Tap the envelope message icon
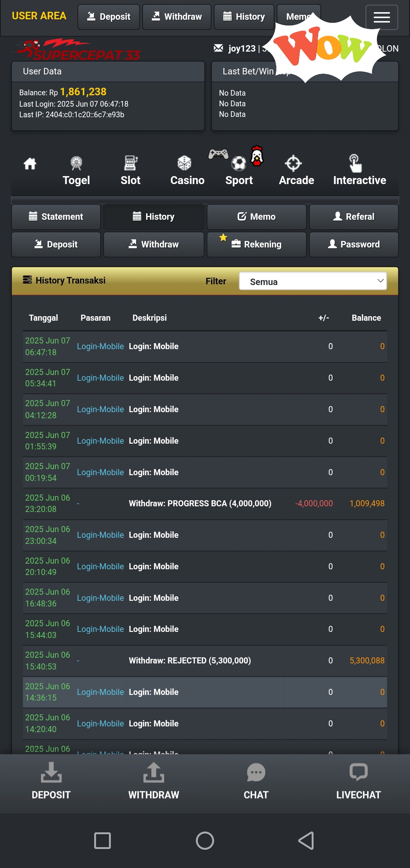 [x=218, y=48]
